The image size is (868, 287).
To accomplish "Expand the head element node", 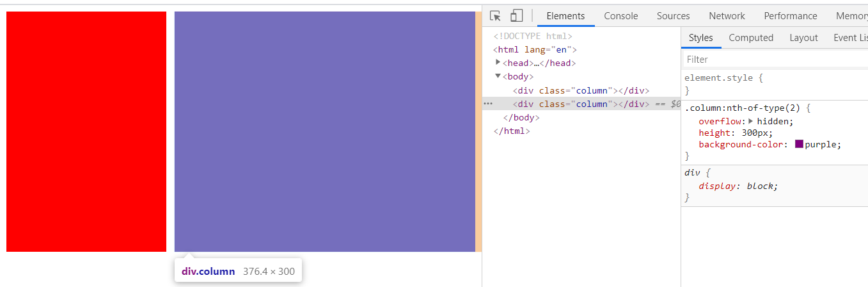I will coord(498,63).
